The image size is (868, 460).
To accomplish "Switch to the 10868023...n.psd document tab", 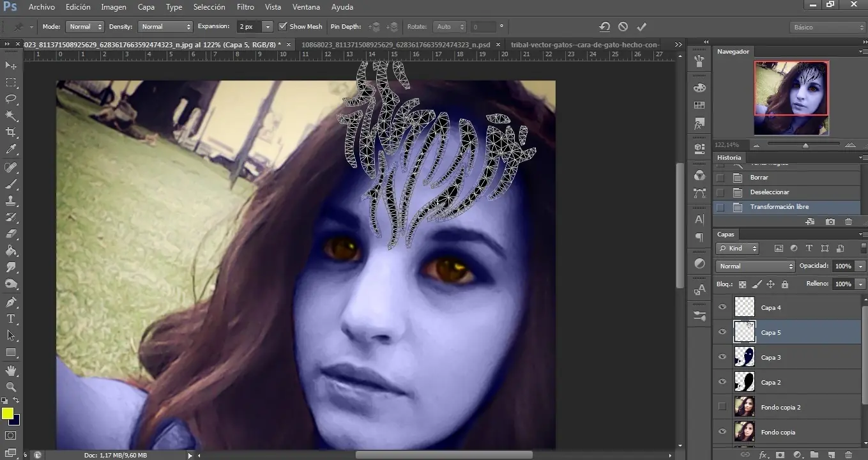I will [x=396, y=45].
